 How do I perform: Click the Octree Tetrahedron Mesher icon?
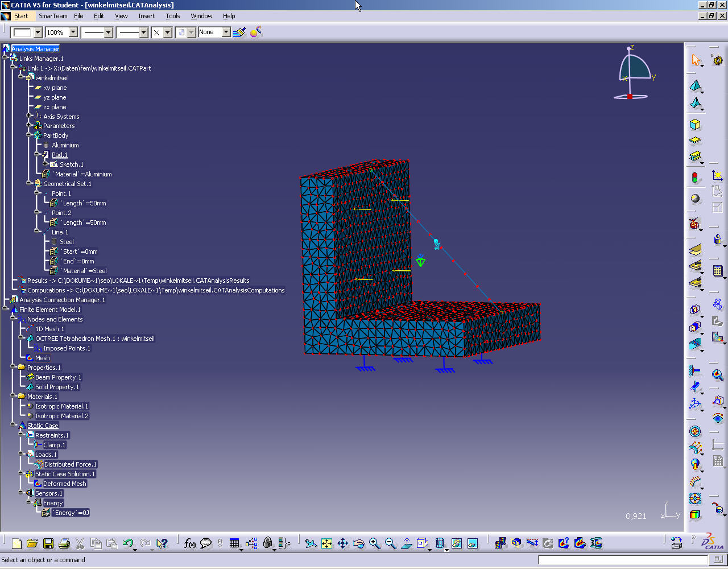click(695, 86)
